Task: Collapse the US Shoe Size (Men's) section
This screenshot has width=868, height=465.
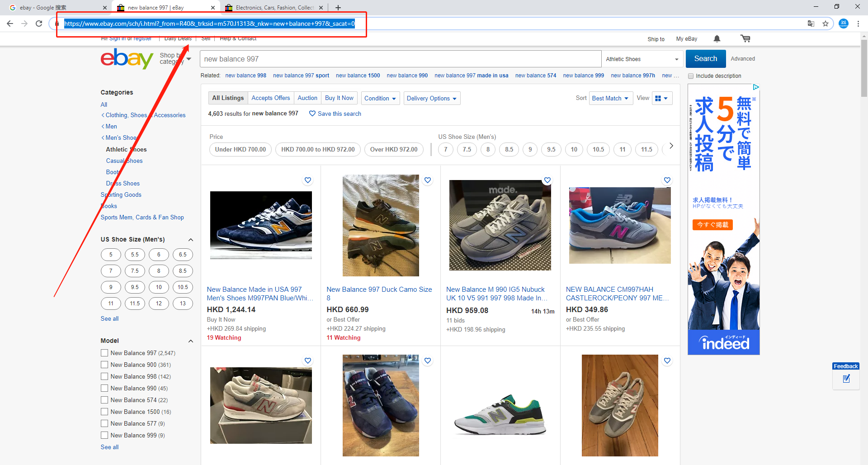Action: pos(191,240)
